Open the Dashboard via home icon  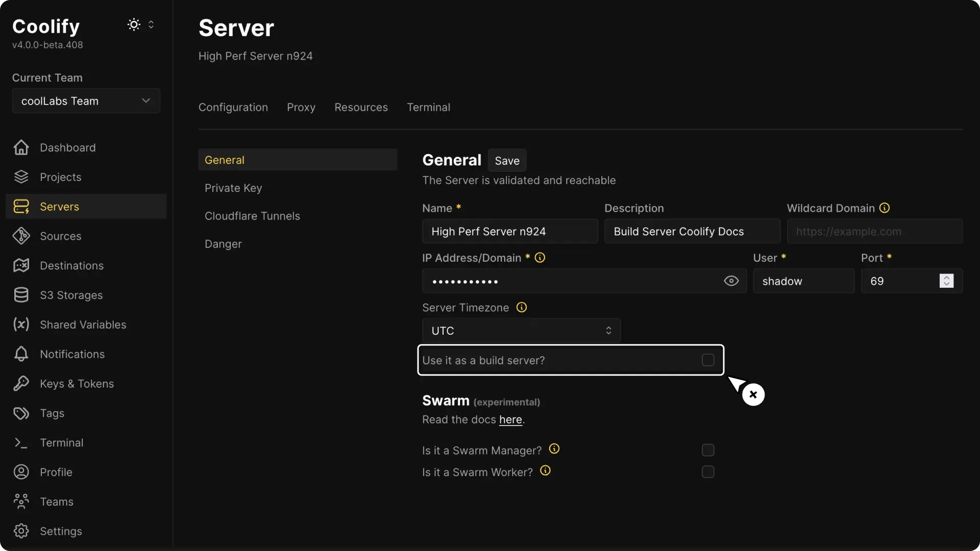click(x=20, y=147)
